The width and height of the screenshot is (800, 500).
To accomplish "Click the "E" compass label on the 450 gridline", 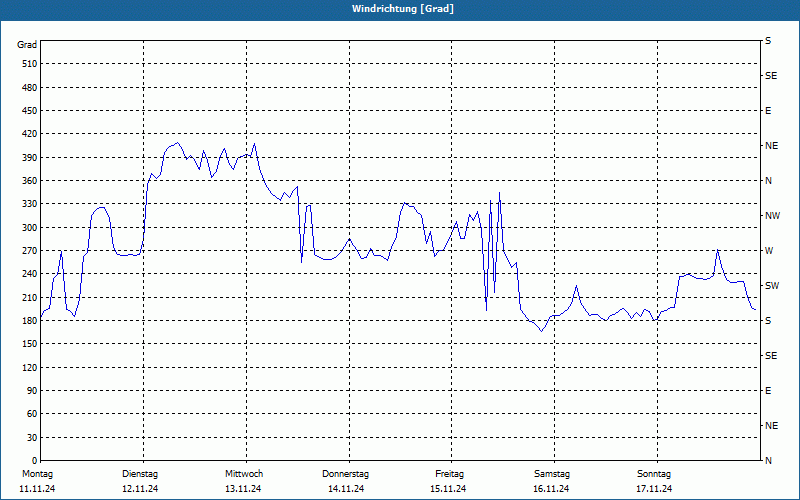I will (x=768, y=111).
